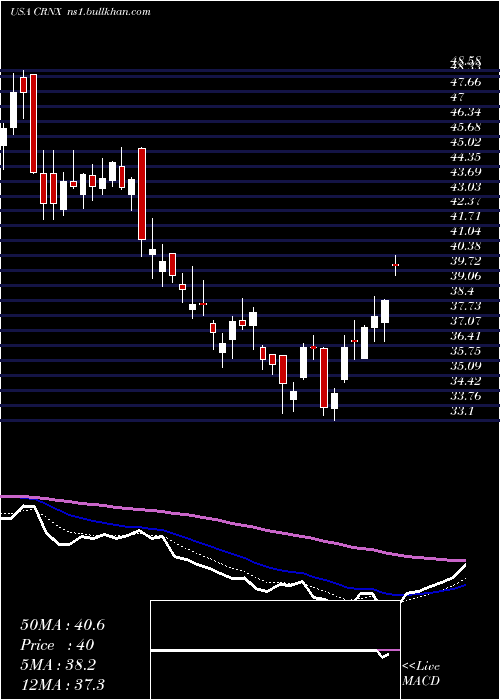Select the 40.38 price axis label

(465, 246)
